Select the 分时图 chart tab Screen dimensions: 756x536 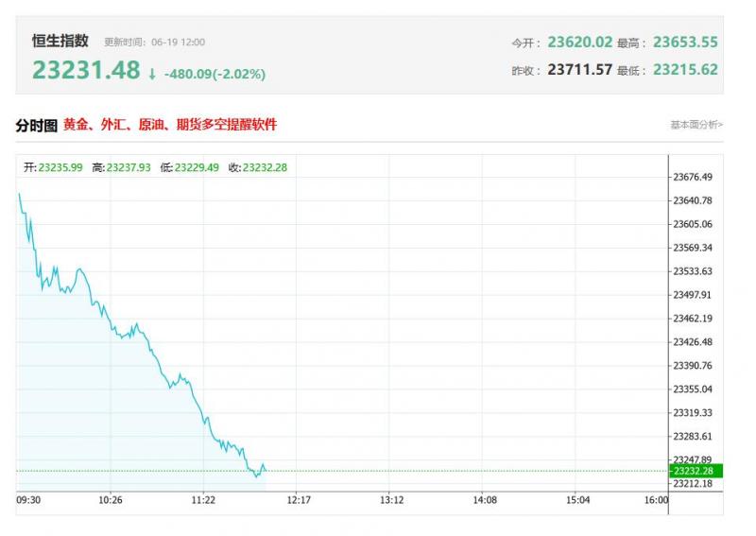click(36, 126)
